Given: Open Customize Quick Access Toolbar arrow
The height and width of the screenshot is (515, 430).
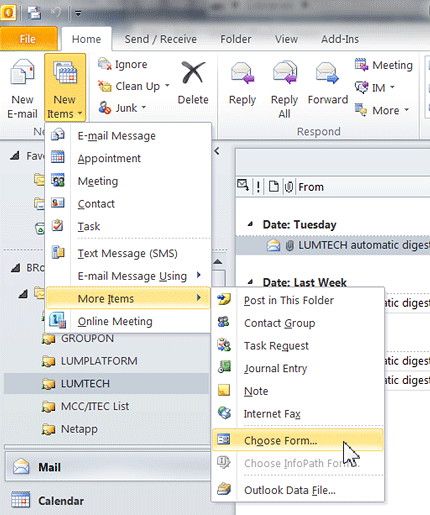Looking at the screenshot, I should 78,14.
